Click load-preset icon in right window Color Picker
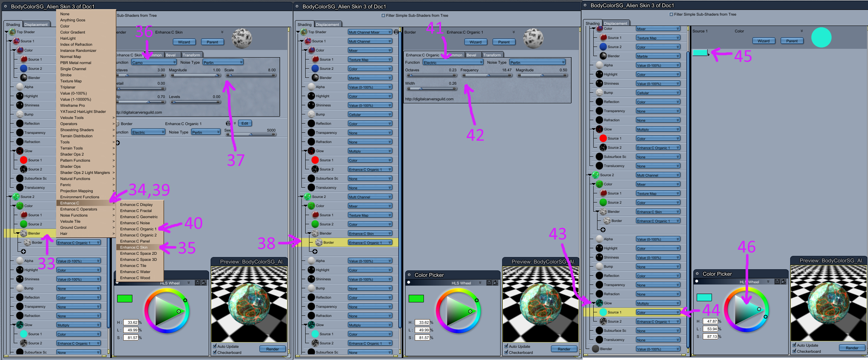This screenshot has height=360, width=868. pos(783,281)
